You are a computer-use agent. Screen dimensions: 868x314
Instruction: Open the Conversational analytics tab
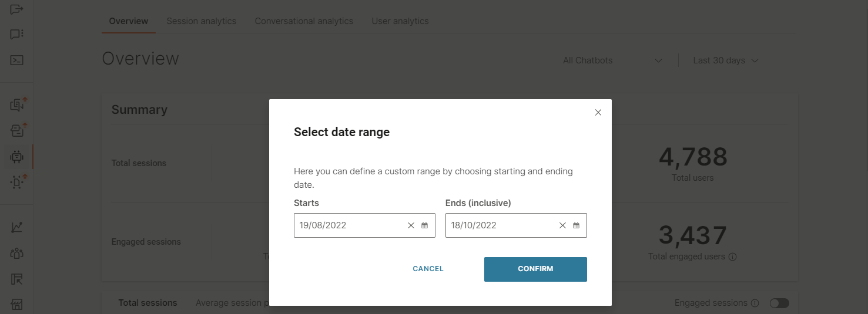pyautogui.click(x=304, y=21)
